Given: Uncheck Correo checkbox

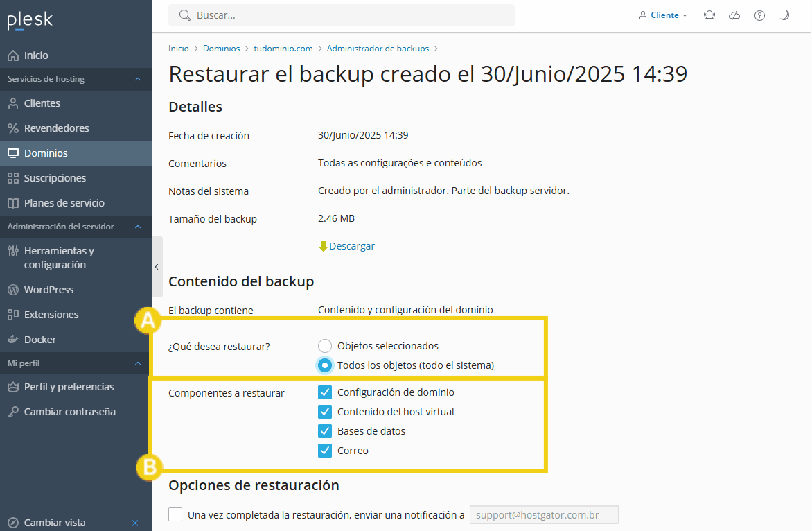Looking at the screenshot, I should click(x=325, y=451).
